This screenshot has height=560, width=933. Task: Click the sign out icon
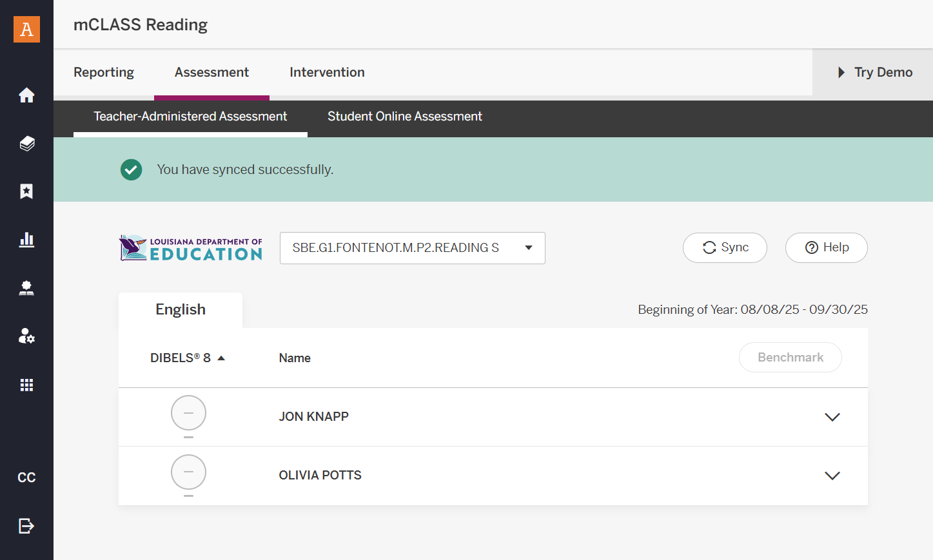tap(26, 526)
